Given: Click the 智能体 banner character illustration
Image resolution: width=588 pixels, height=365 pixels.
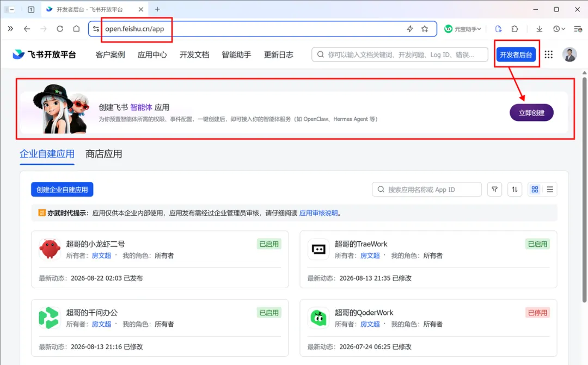Looking at the screenshot, I should point(61,109).
